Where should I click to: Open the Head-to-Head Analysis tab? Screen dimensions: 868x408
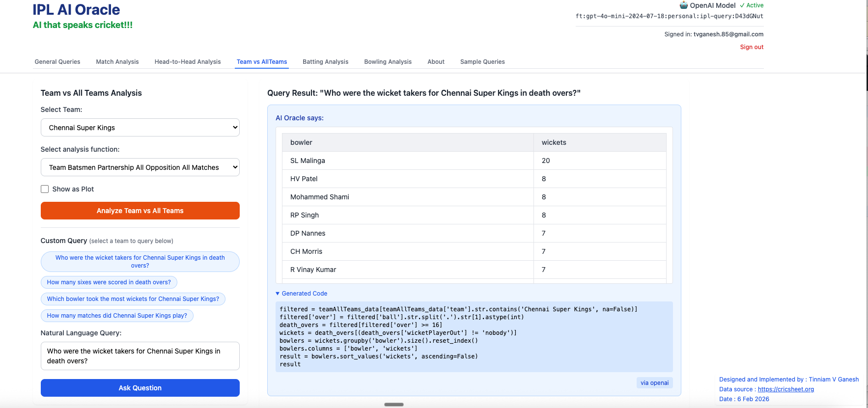[x=187, y=62]
